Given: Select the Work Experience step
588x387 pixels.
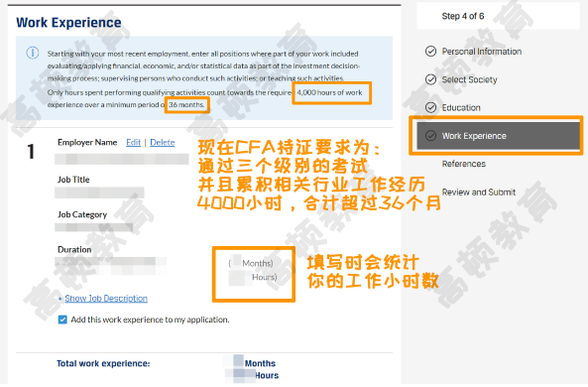Looking at the screenshot, I should [x=499, y=136].
